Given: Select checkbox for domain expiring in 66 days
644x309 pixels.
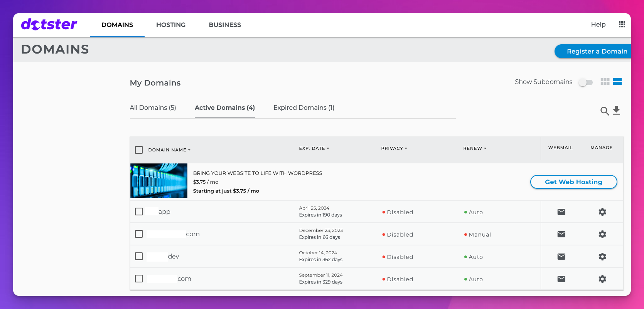Looking at the screenshot, I should 139,234.
